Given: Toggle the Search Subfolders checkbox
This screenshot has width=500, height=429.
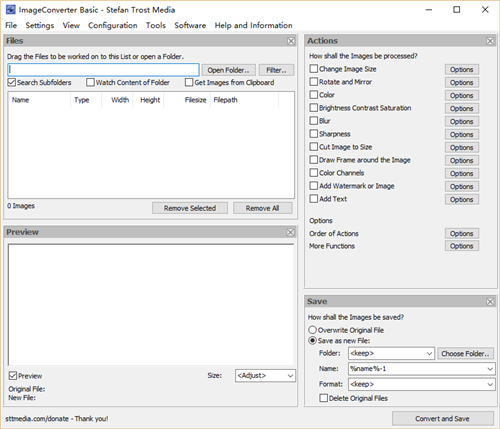Looking at the screenshot, I should pyautogui.click(x=12, y=82).
